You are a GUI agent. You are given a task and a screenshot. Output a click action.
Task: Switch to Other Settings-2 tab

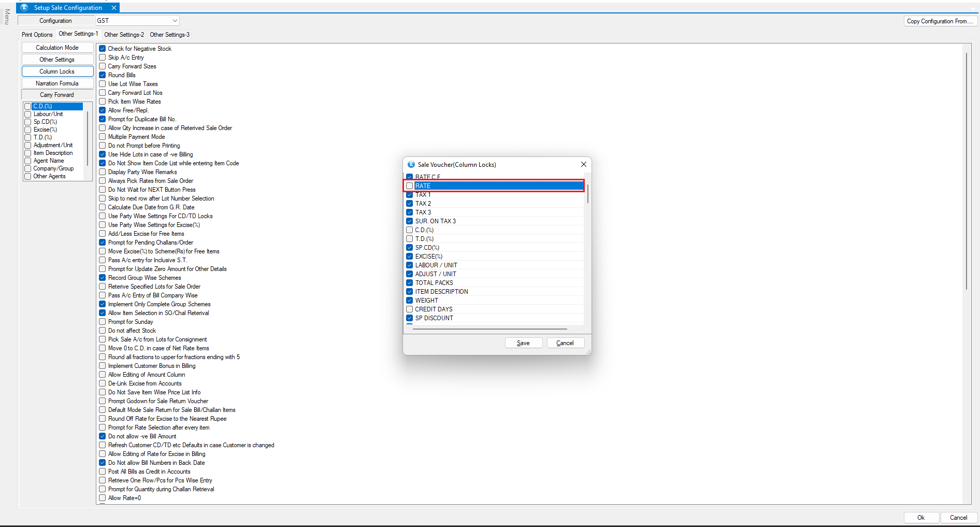(x=124, y=35)
